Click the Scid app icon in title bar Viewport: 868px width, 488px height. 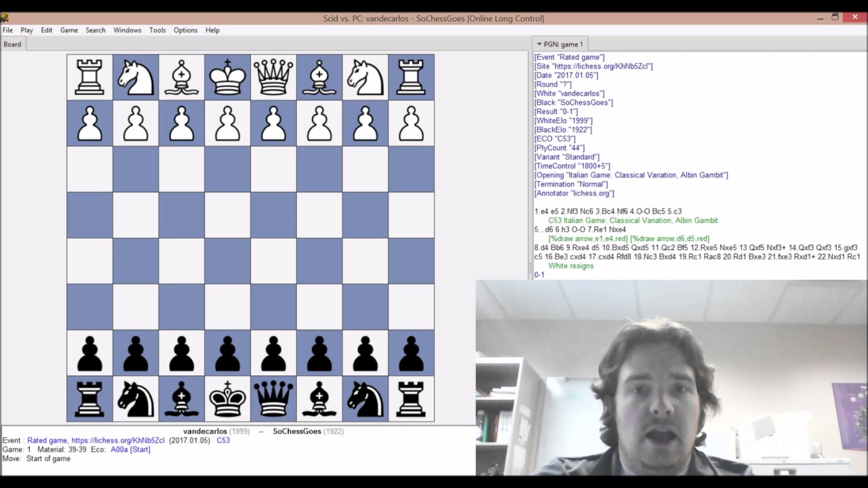[x=5, y=18]
